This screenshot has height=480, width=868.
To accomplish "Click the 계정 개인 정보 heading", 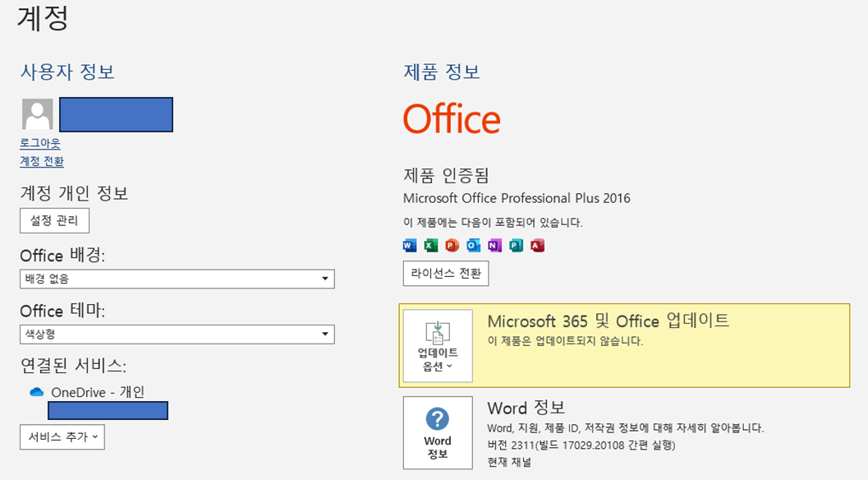I will pyautogui.click(x=74, y=193).
